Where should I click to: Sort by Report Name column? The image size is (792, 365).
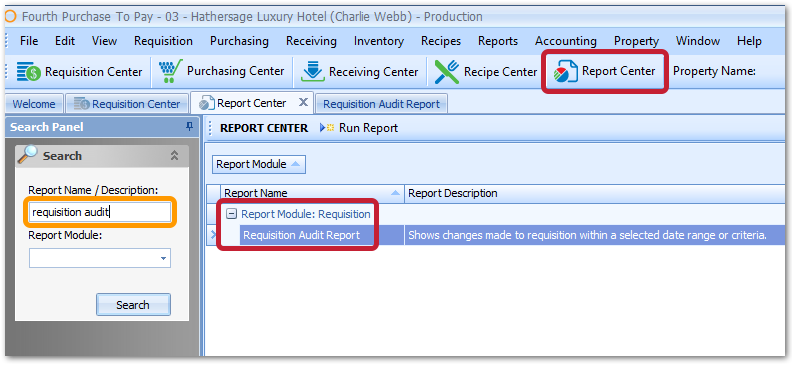click(x=312, y=193)
